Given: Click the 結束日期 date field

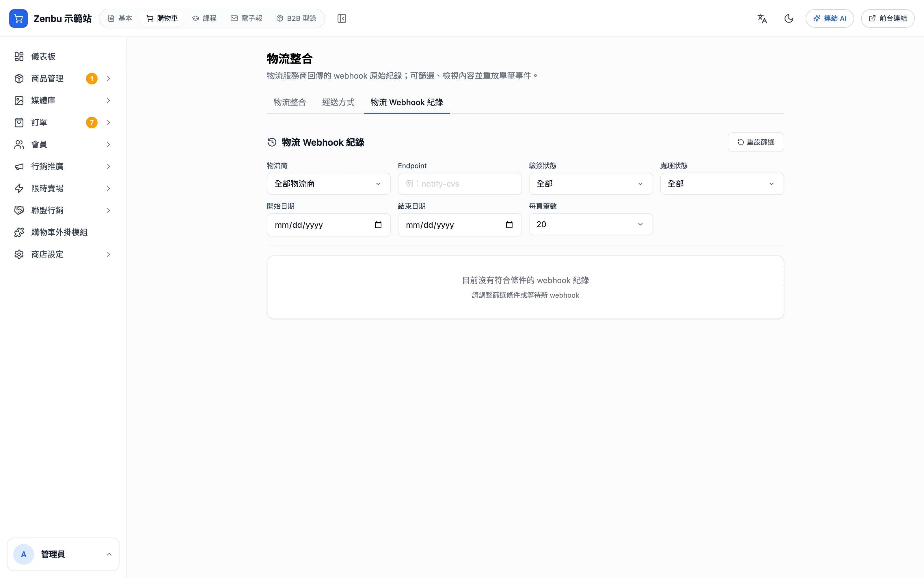Looking at the screenshot, I should pos(460,225).
